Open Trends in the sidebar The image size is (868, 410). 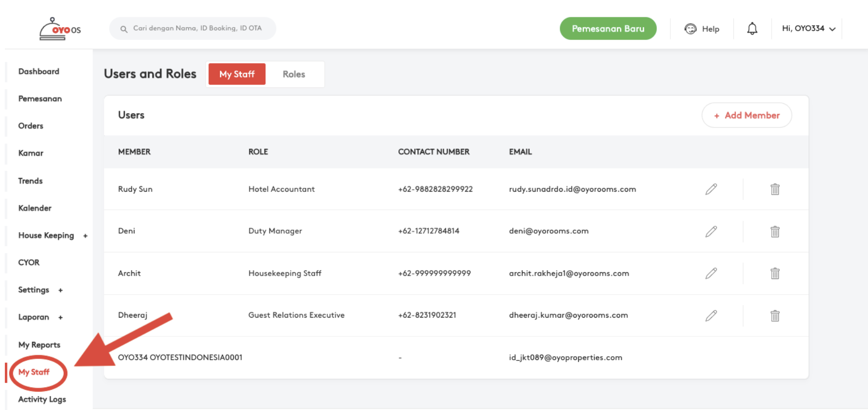[x=30, y=181]
